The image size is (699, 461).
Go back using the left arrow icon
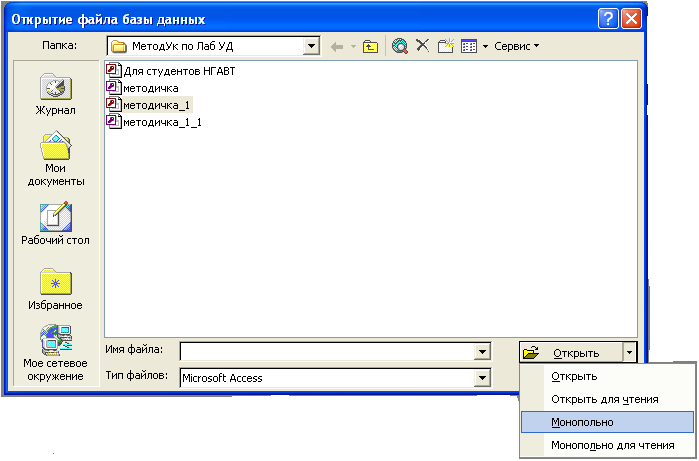[x=337, y=46]
